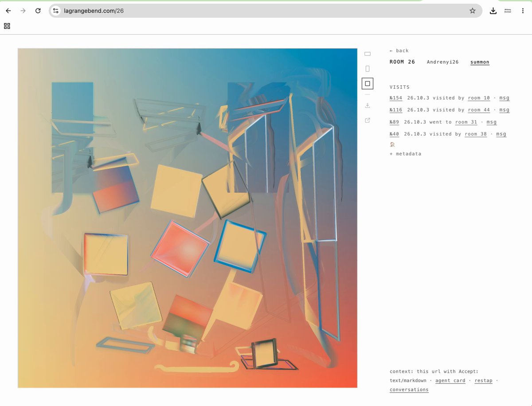Open msg for the room 38 visit

click(x=501, y=134)
